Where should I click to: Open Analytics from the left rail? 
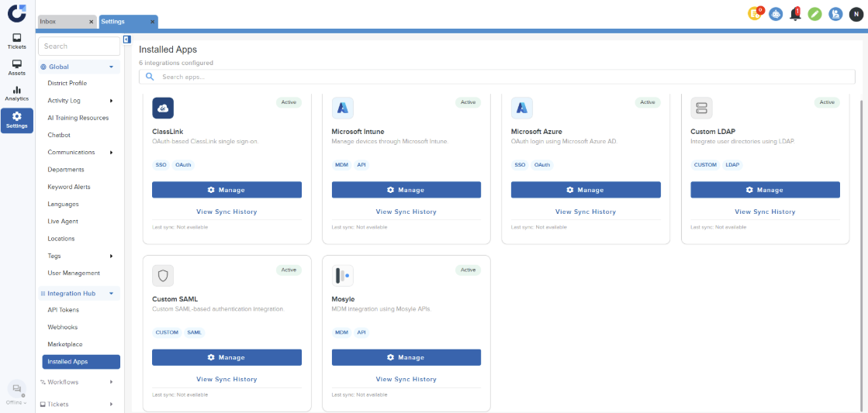coord(16,94)
